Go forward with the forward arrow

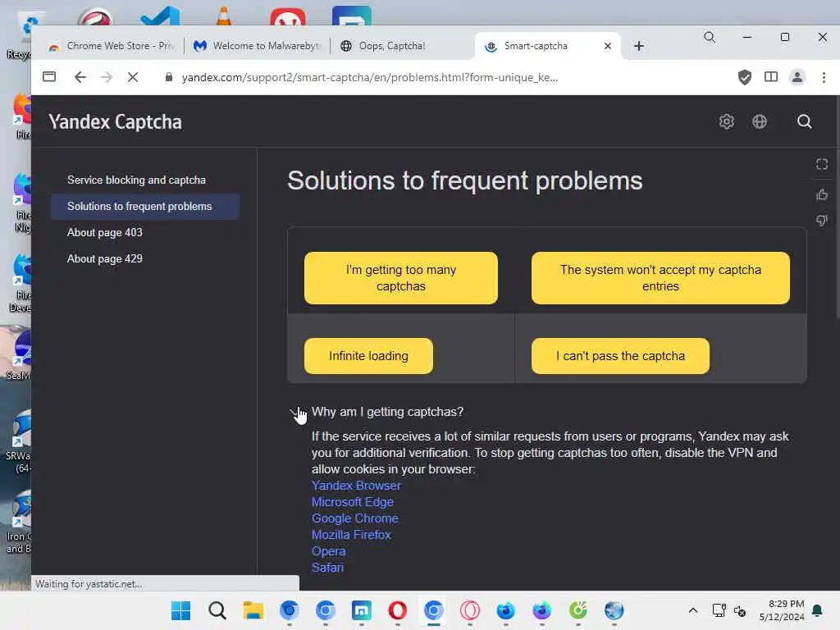107,77
